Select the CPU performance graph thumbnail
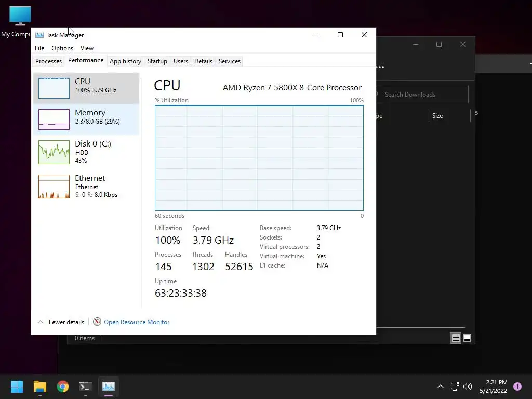 point(54,88)
